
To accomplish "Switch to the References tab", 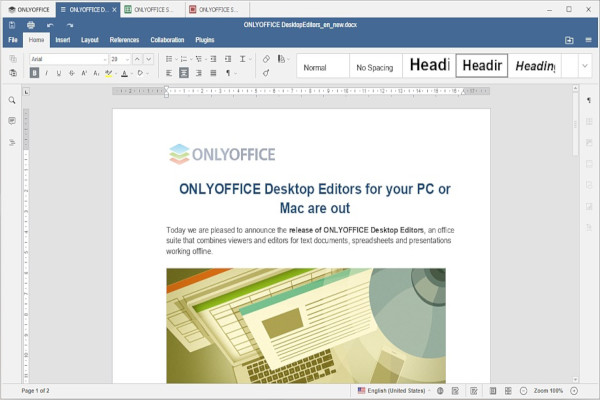I will pyautogui.click(x=124, y=40).
